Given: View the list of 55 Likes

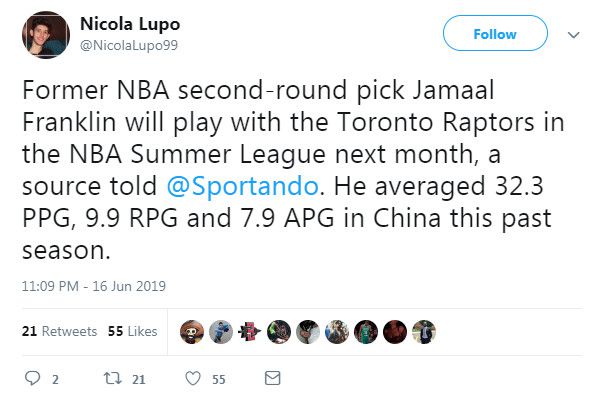Looking at the screenshot, I should click(x=132, y=331).
